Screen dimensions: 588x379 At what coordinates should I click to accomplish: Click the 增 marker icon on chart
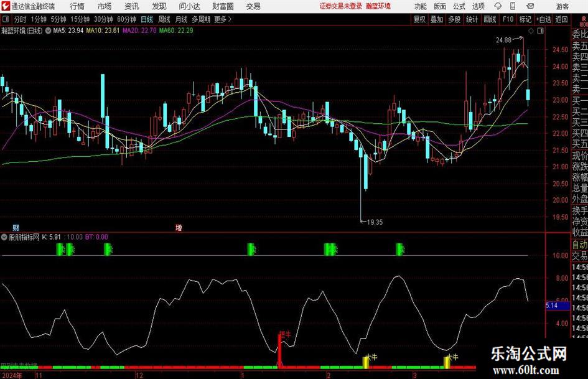(179, 227)
